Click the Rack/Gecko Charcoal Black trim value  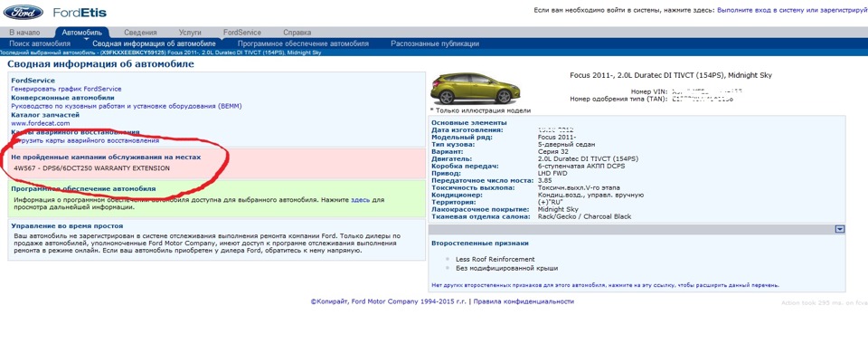pyautogui.click(x=584, y=216)
